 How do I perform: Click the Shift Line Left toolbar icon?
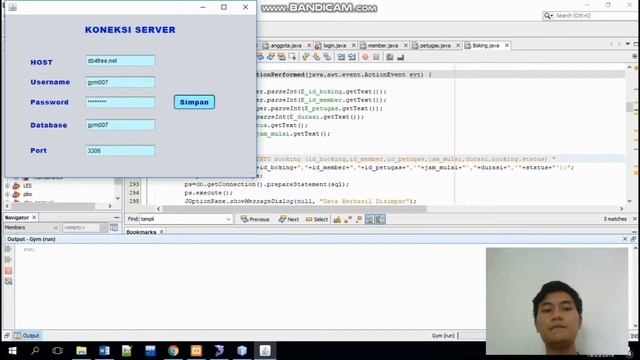tap(341, 57)
